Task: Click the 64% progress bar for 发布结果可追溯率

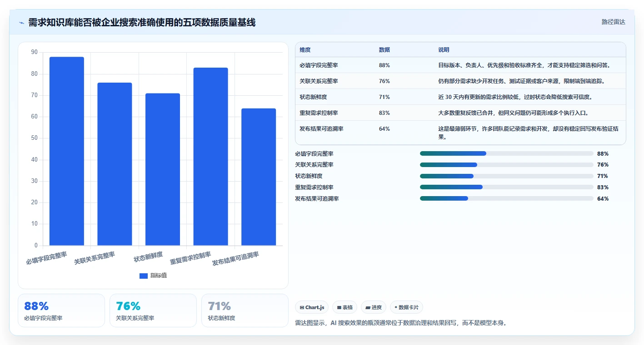Action: pos(507,198)
